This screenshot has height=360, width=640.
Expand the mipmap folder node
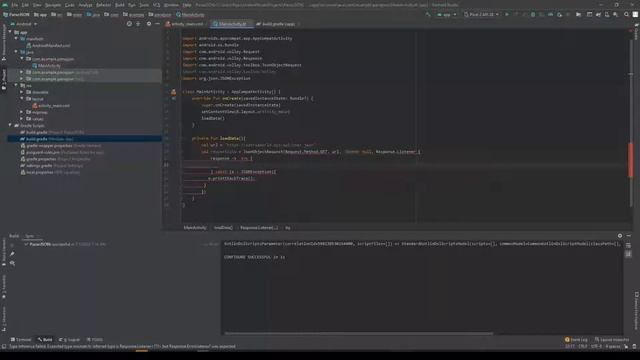coord(22,112)
